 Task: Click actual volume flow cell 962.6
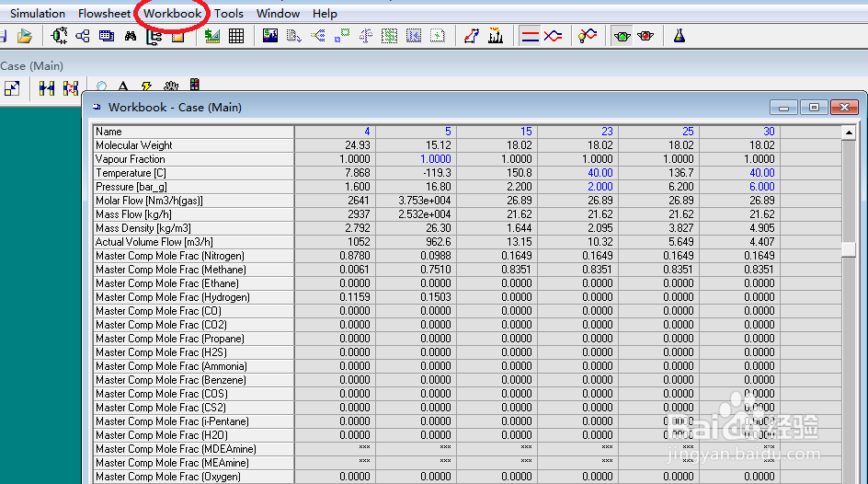click(416, 242)
